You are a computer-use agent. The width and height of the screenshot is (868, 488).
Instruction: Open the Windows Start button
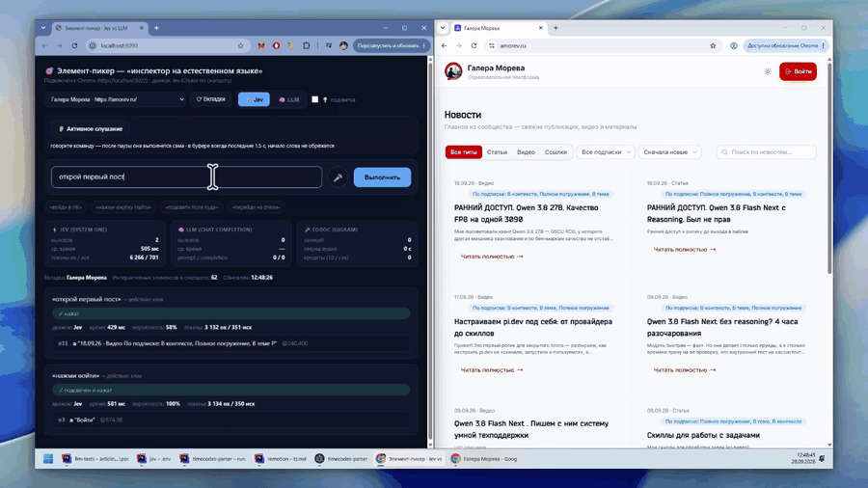[48, 459]
